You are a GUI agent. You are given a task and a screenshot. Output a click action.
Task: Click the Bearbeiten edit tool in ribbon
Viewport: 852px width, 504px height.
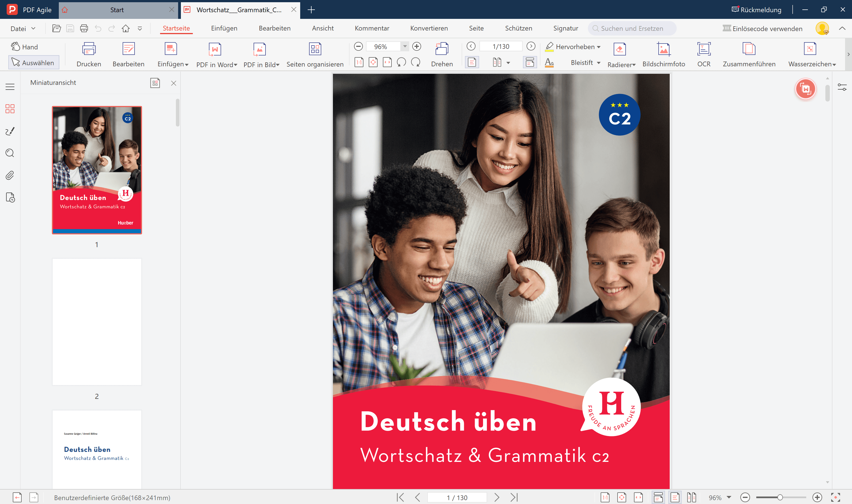pos(128,54)
